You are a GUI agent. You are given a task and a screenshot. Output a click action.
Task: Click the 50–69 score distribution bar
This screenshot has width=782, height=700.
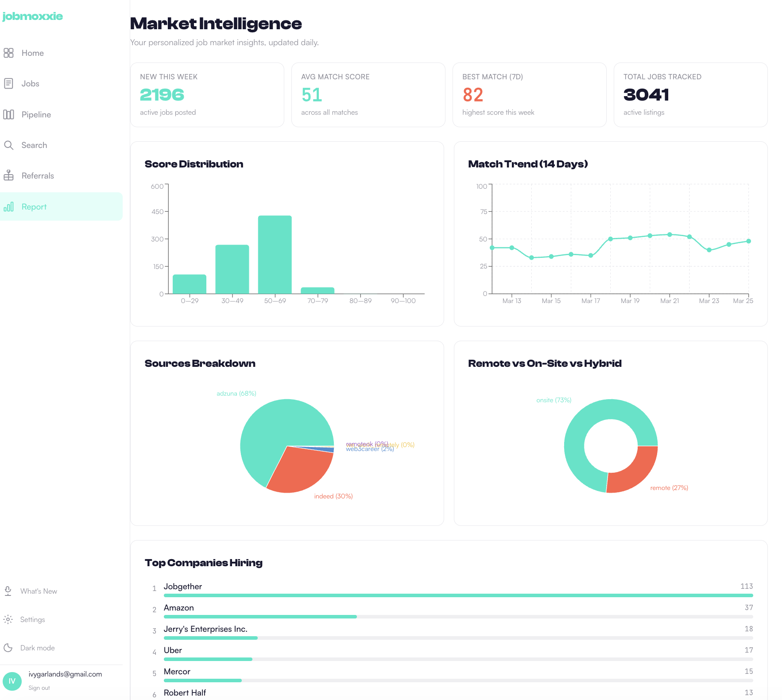pyautogui.click(x=275, y=255)
